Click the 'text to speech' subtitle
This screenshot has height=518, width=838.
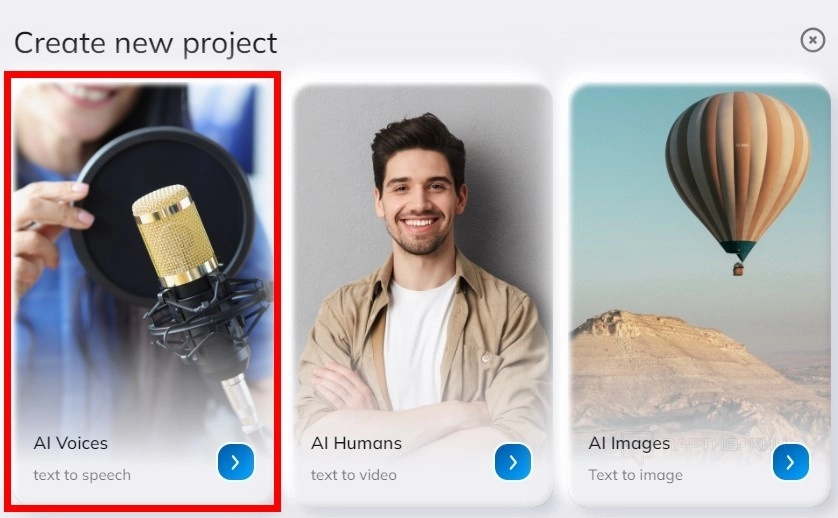click(x=82, y=475)
